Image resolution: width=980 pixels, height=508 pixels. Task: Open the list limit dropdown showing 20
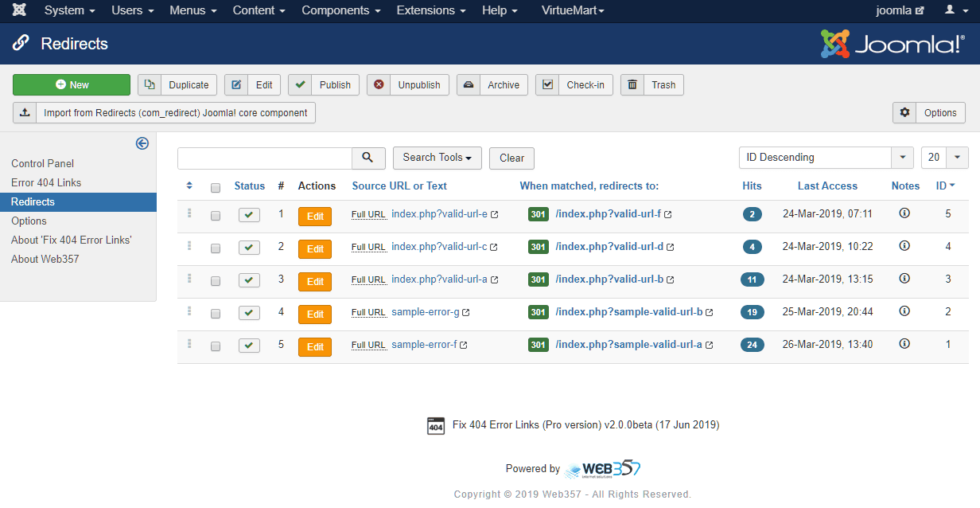point(945,158)
